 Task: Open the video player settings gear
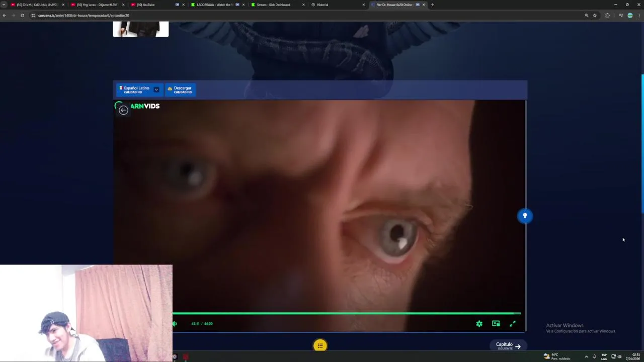pos(479,324)
